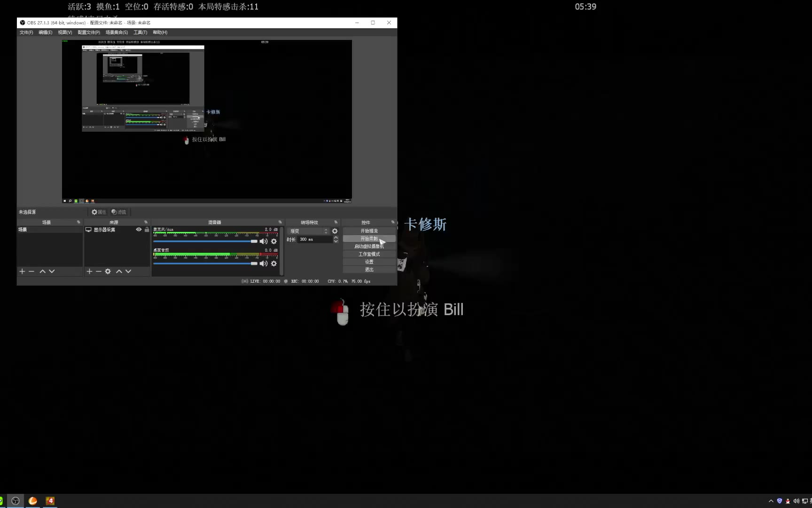Mute the 桌面音频 audio channel
The width and height of the screenshot is (812, 508).
(x=264, y=263)
